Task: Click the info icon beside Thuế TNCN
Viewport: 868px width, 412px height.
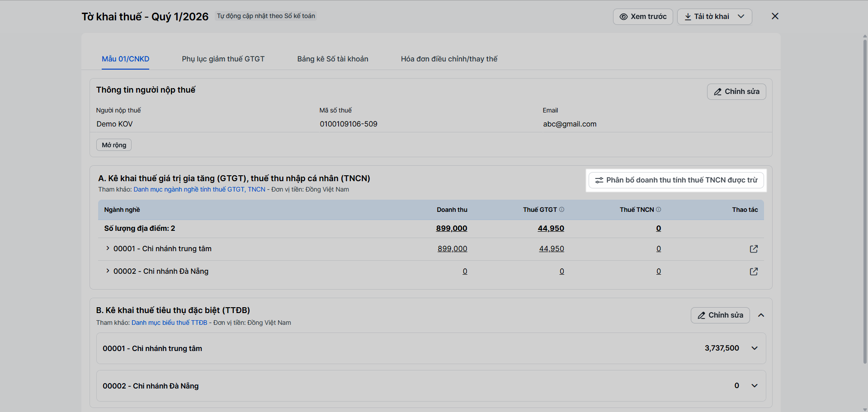Action: point(658,210)
